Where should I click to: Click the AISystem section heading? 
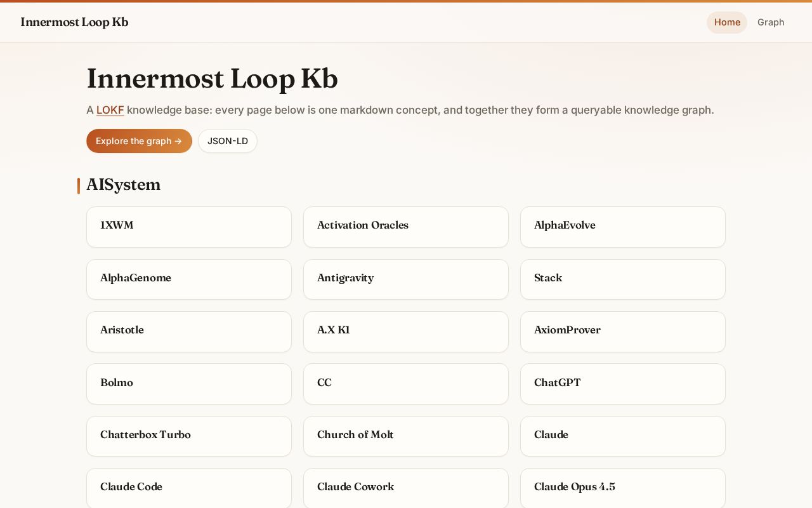coord(124,185)
